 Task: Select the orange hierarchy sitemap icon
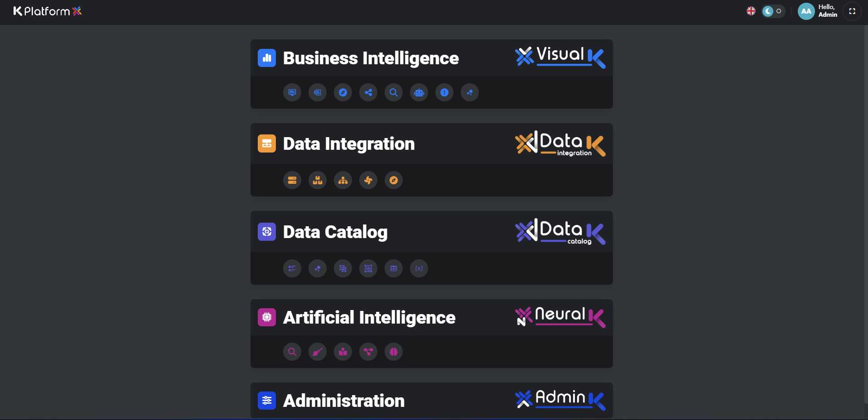pyautogui.click(x=343, y=180)
